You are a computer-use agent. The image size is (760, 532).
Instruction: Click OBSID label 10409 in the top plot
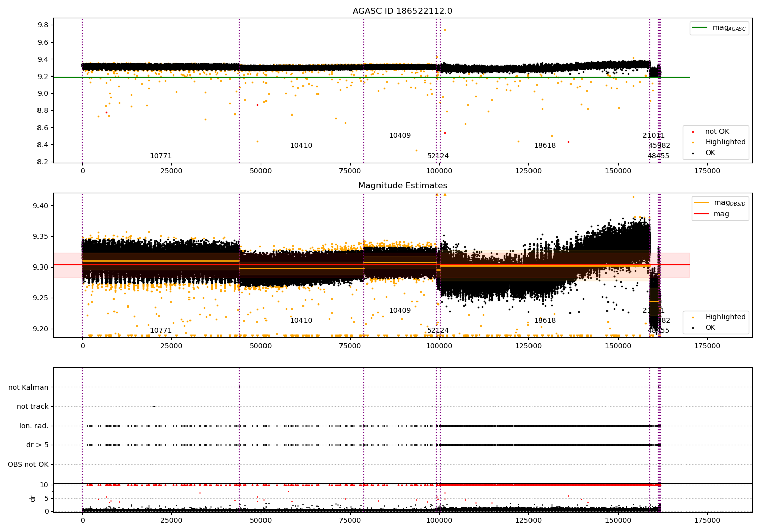[x=400, y=136]
